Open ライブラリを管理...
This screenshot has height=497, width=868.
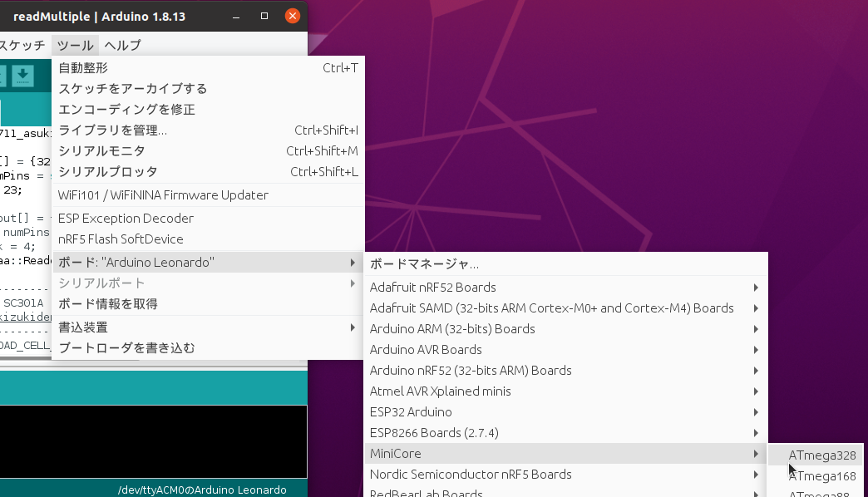click(x=208, y=130)
